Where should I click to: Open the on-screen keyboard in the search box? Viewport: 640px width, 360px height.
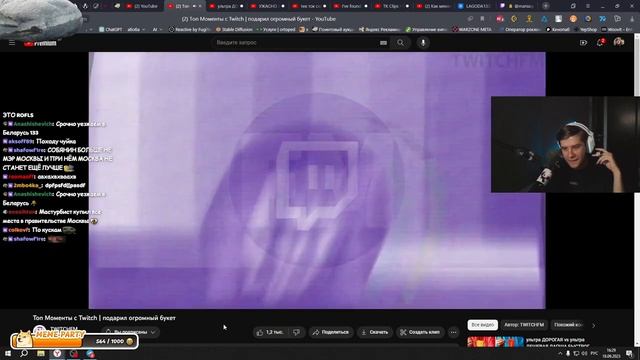tap(383, 43)
